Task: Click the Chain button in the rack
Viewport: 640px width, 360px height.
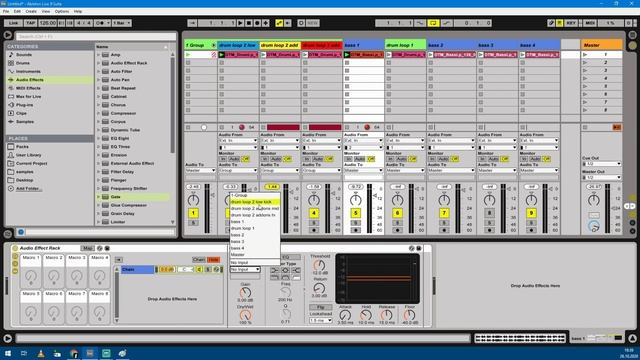Action: click(x=198, y=260)
